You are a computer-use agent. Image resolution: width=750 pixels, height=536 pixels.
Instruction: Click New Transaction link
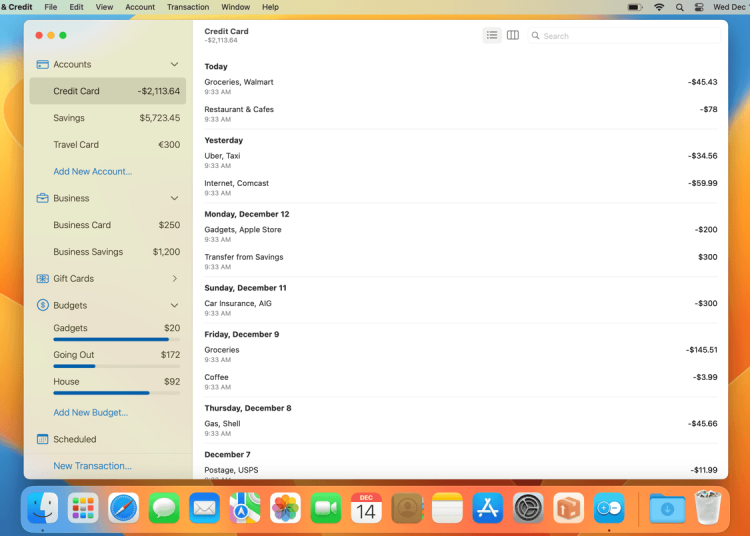[92, 466]
